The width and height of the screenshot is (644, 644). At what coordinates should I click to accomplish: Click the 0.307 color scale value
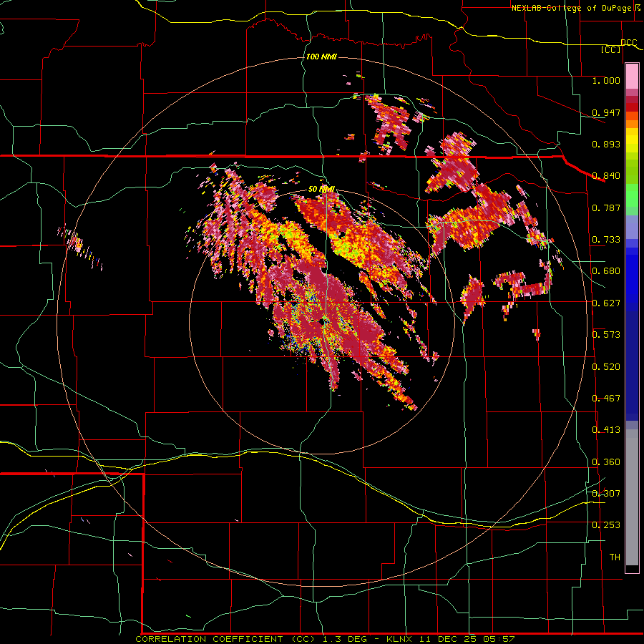coord(606,494)
